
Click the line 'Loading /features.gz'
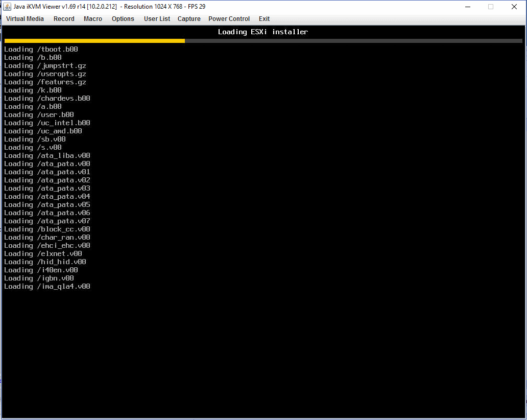tap(45, 82)
